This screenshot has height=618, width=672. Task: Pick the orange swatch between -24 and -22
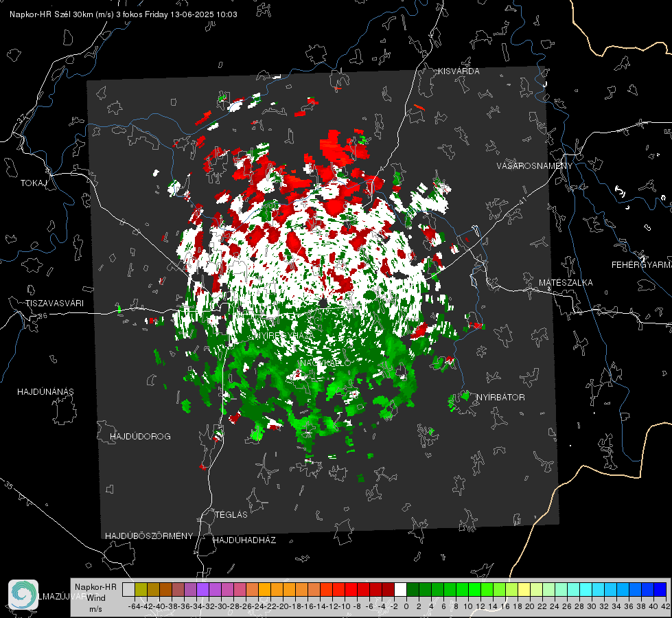pos(264,589)
